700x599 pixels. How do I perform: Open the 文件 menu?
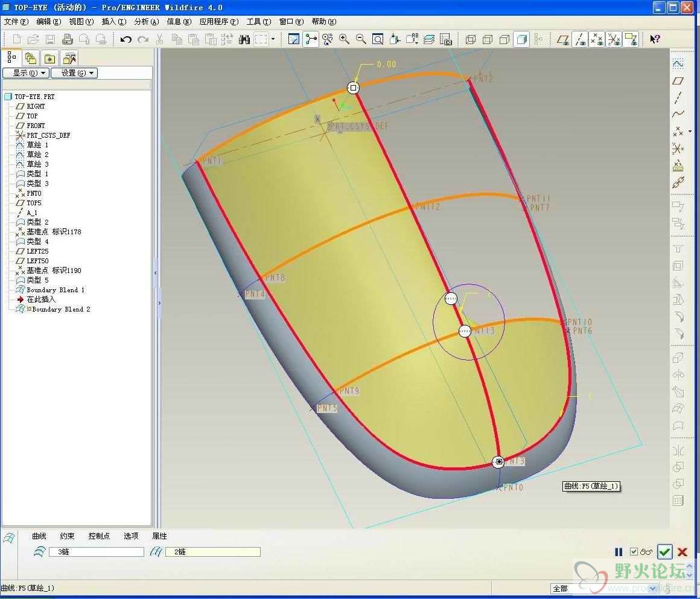pyautogui.click(x=16, y=22)
